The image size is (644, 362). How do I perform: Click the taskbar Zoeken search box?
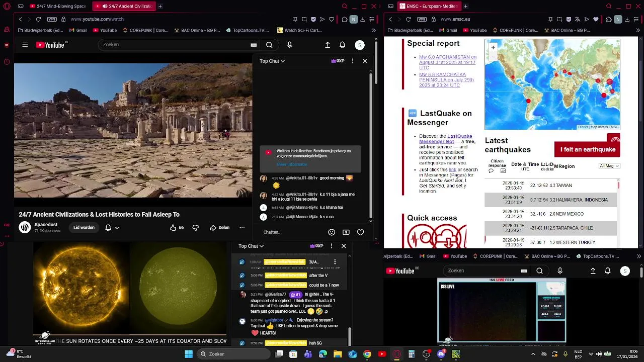click(233, 354)
